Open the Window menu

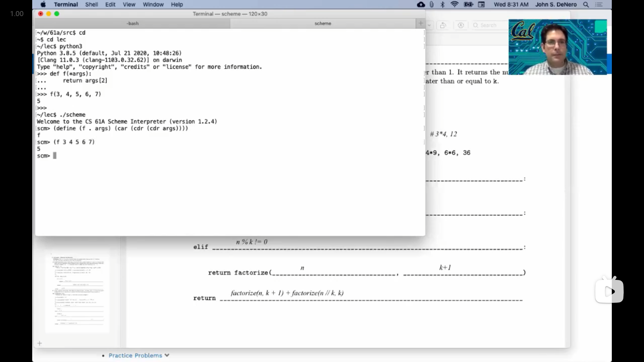tap(153, 4)
